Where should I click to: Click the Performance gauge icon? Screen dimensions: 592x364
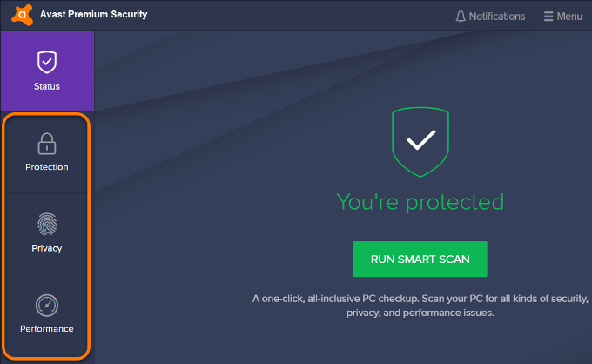pos(47,305)
